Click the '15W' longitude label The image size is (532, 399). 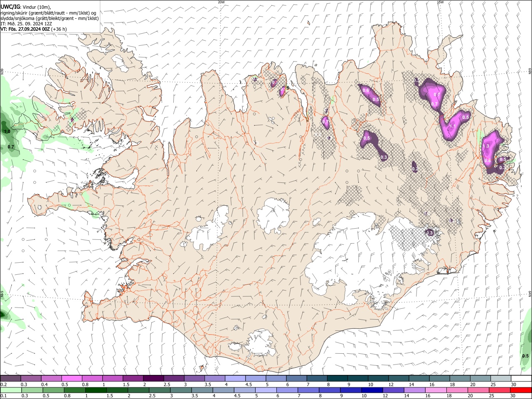[x=440, y=2]
